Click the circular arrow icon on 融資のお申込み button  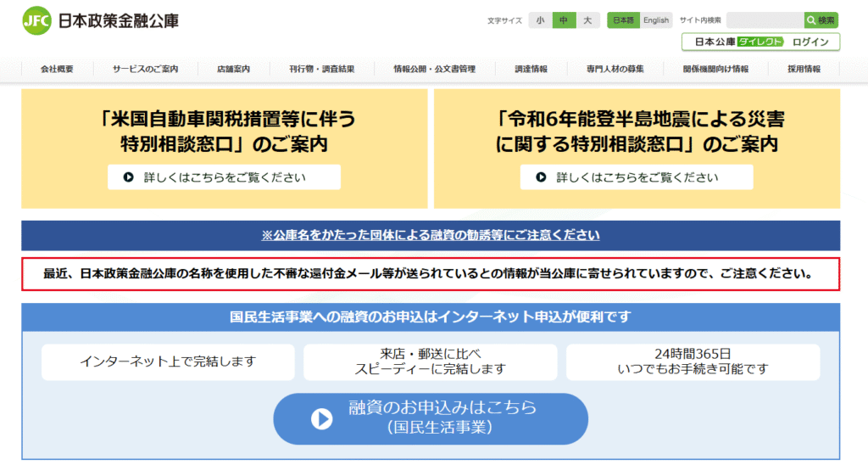[x=321, y=418]
